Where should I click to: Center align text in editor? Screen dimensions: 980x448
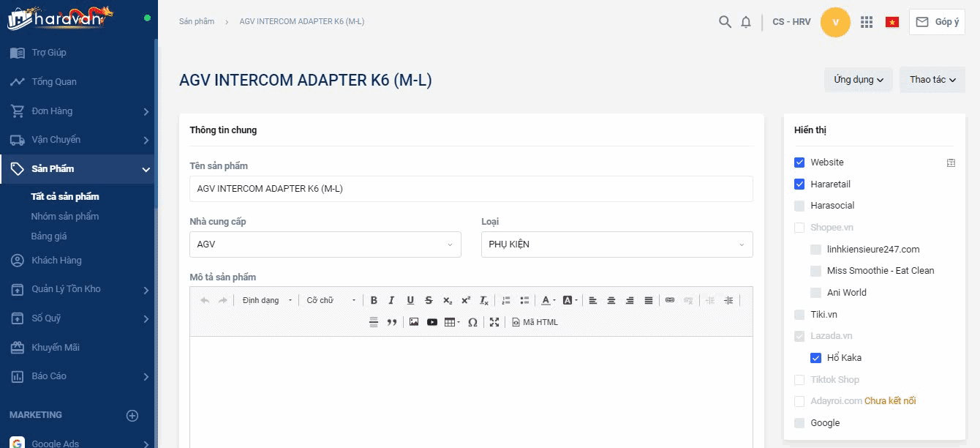[611, 300]
